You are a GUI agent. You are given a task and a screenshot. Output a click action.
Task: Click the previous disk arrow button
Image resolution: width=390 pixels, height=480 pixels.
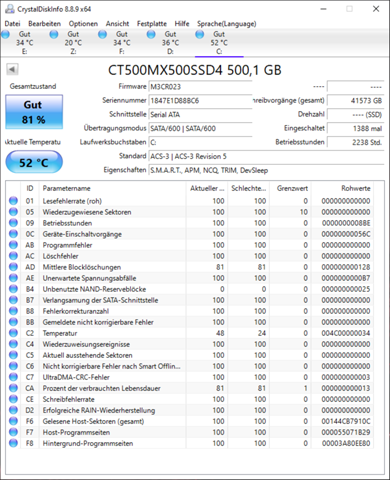(12, 69)
